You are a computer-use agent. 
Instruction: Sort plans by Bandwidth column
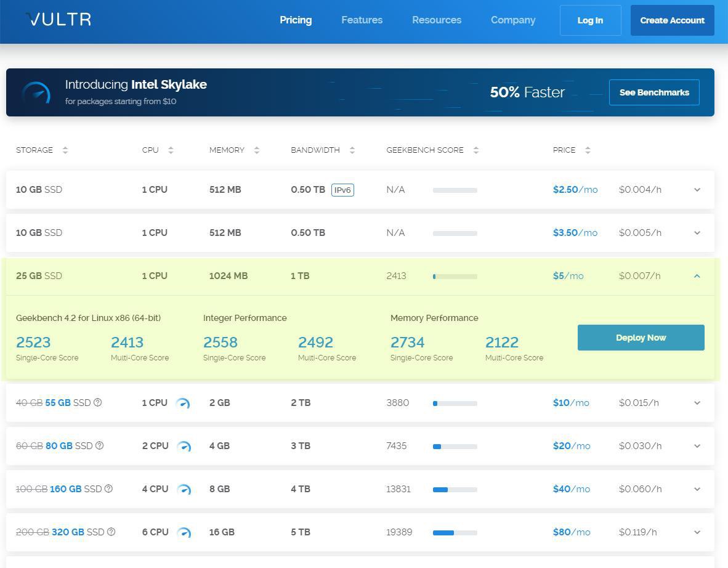[x=352, y=150]
